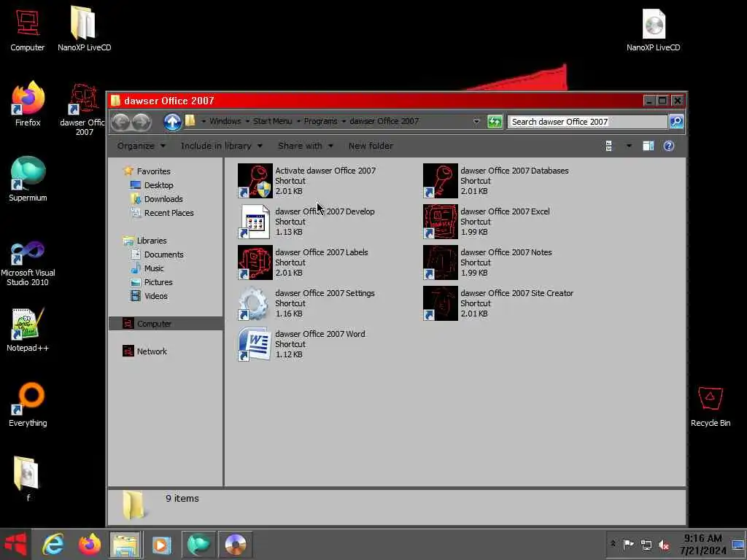Viewport: 747px width, 560px height.
Task: Select Music library in sidebar
Action: tap(153, 268)
